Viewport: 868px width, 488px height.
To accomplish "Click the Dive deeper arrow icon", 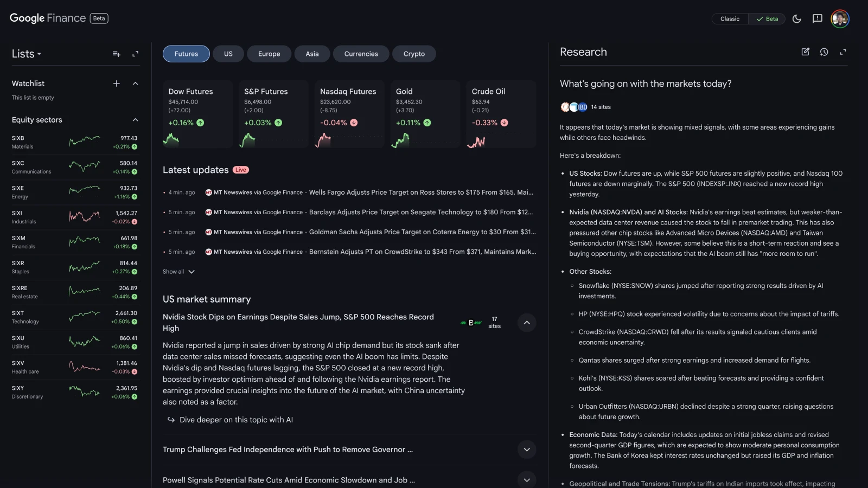I will coord(171,420).
